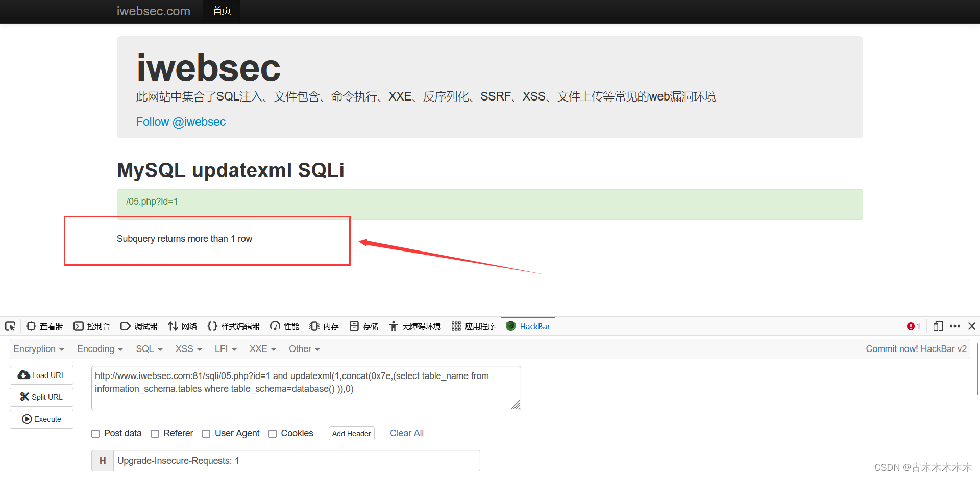This screenshot has width=980, height=477.
Task: Enable the Referer checkbox
Action: pyautogui.click(x=155, y=433)
